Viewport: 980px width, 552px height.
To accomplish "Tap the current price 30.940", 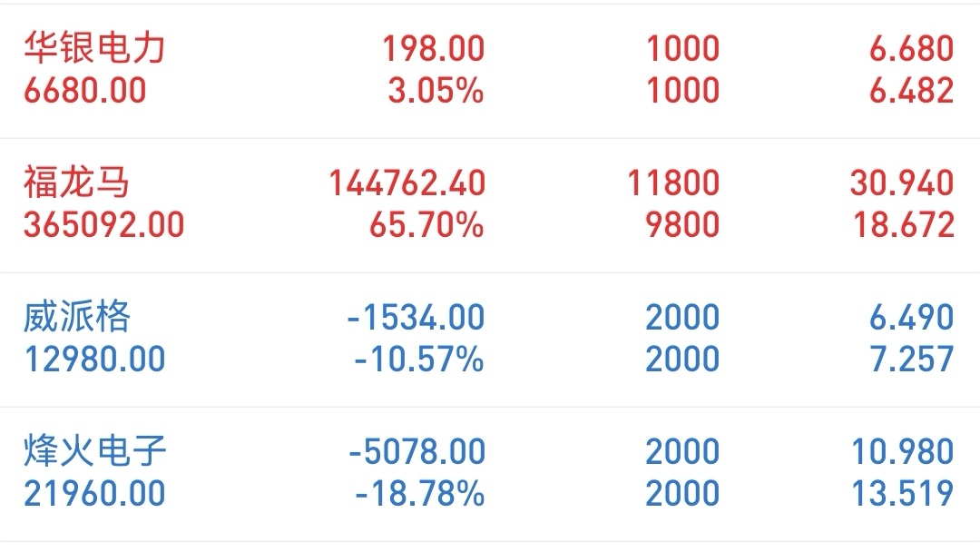I will tap(902, 183).
